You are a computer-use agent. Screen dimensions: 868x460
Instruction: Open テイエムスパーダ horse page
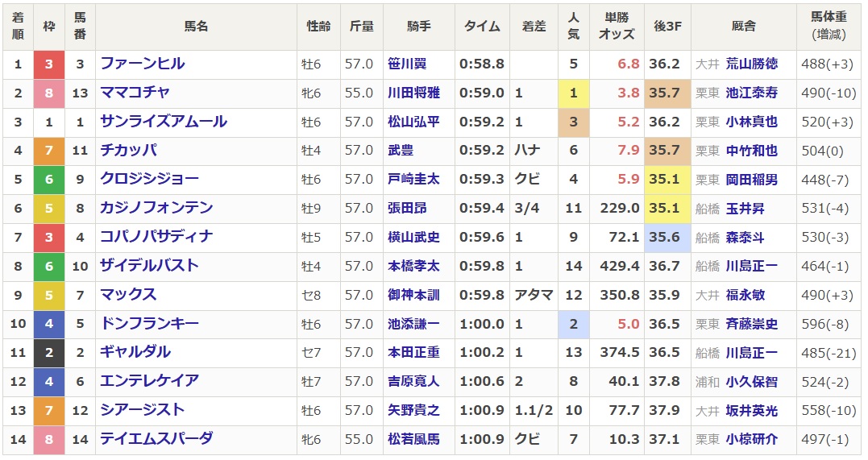tap(156, 439)
